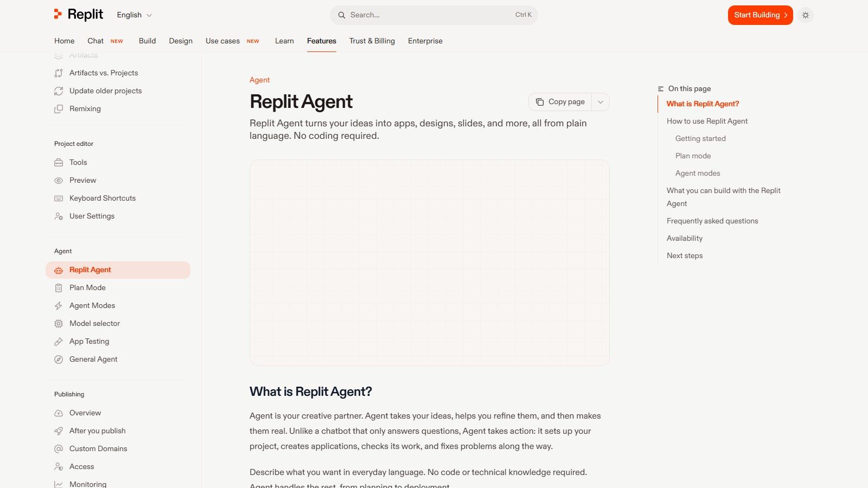Jump to Agent modes in page outline
The height and width of the screenshot is (488, 868).
(x=698, y=174)
